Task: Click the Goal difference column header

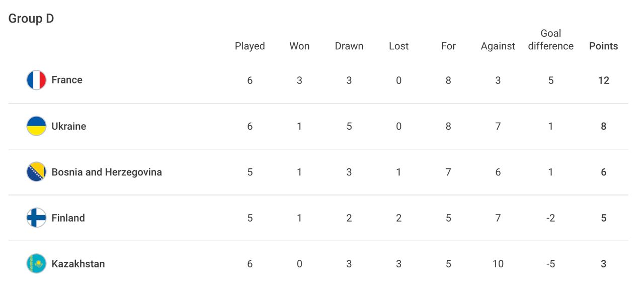Action: pos(550,40)
